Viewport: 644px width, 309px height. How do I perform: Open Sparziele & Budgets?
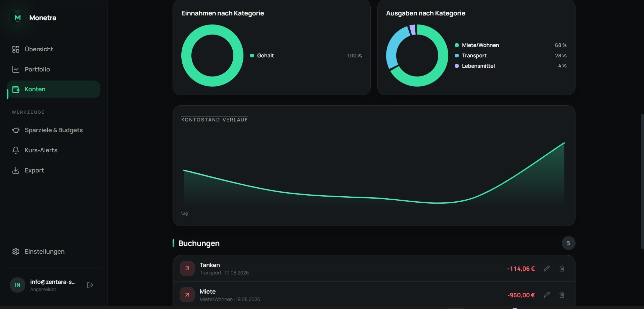(x=53, y=130)
